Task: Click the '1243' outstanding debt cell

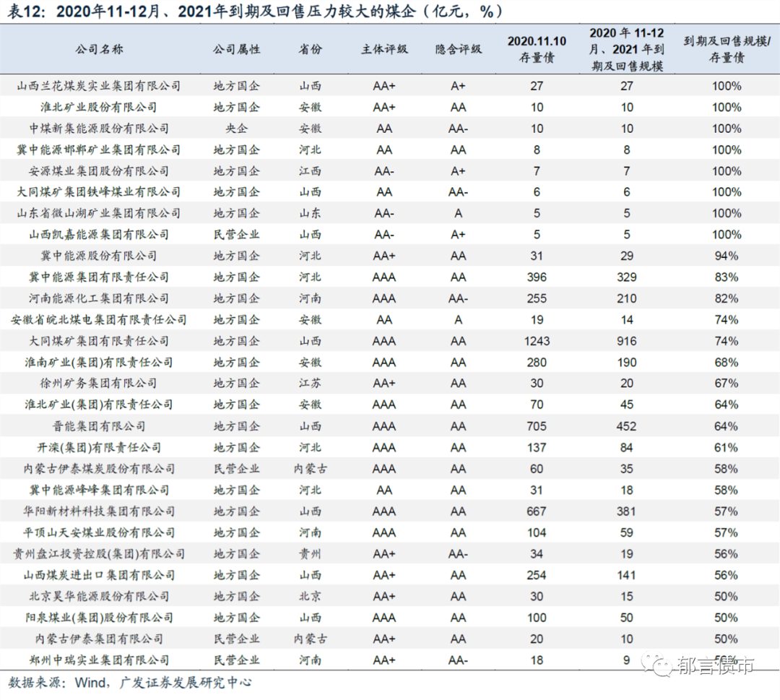Action: pos(537,341)
